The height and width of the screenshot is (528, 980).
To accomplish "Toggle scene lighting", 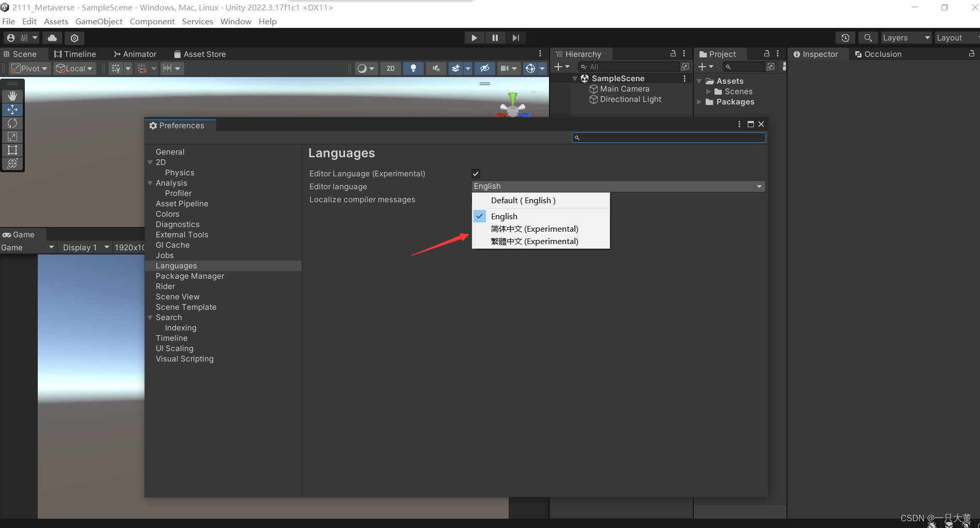I will [413, 68].
